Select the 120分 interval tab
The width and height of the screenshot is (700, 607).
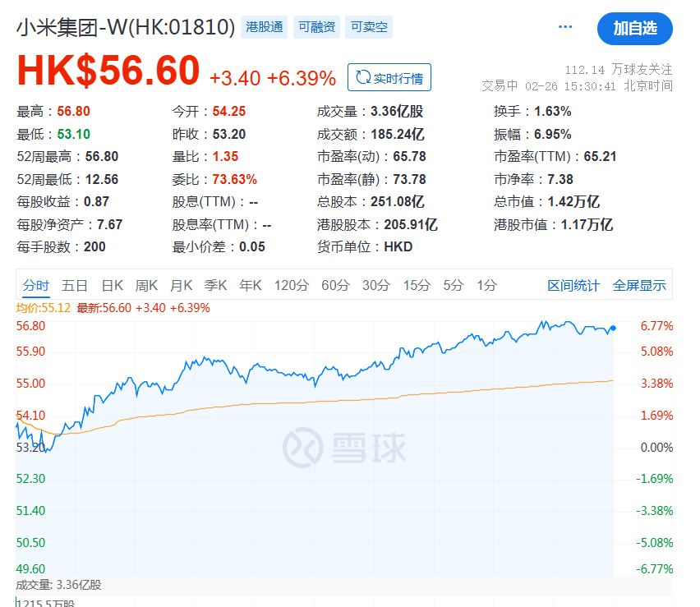291,286
